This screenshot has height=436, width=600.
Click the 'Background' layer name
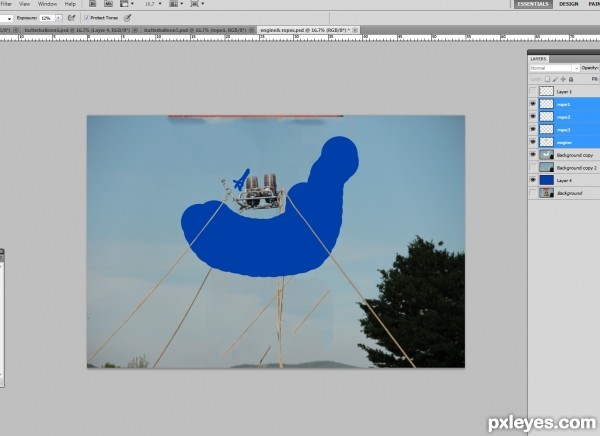tap(569, 193)
